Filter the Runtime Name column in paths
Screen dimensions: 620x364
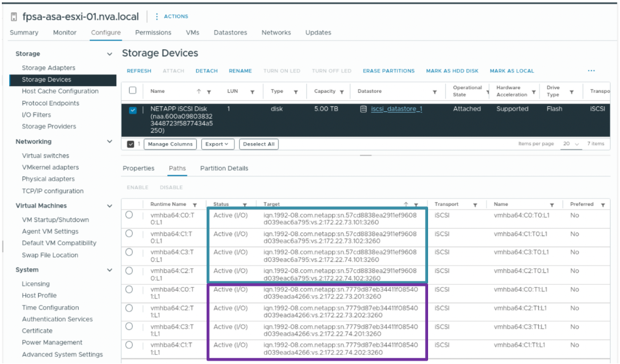(194, 205)
